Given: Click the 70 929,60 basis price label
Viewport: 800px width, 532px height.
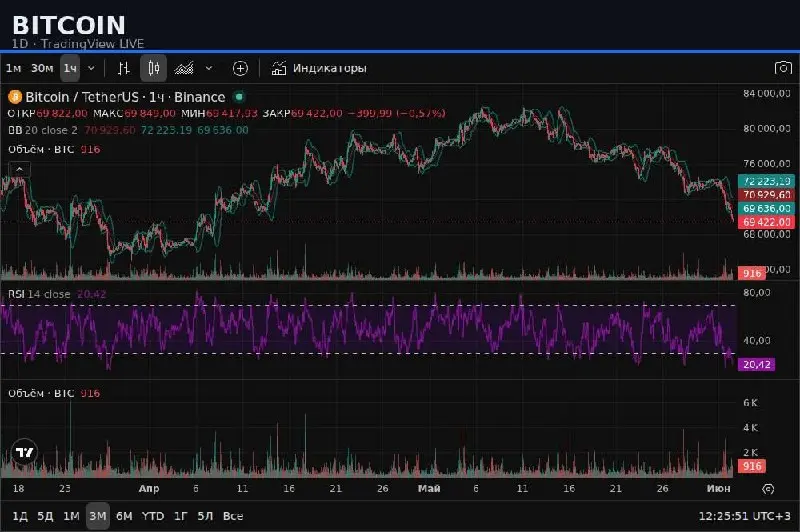Looking at the screenshot, I should [x=766, y=195].
